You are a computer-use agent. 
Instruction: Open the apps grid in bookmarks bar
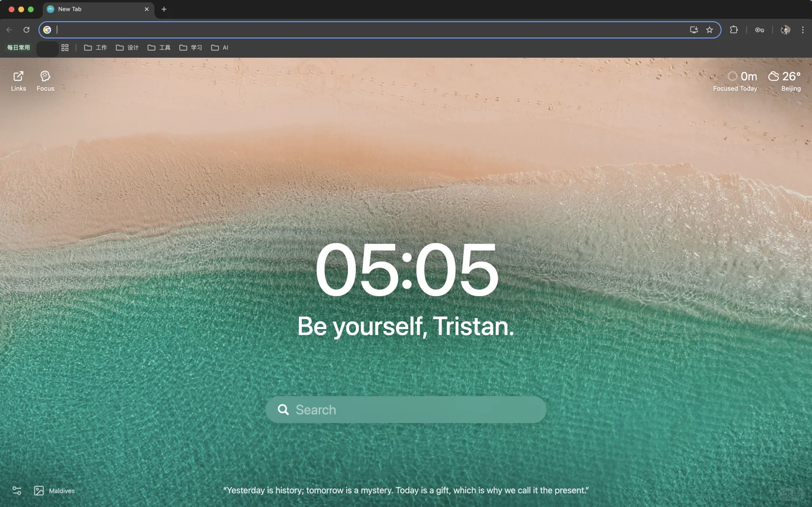(65, 47)
